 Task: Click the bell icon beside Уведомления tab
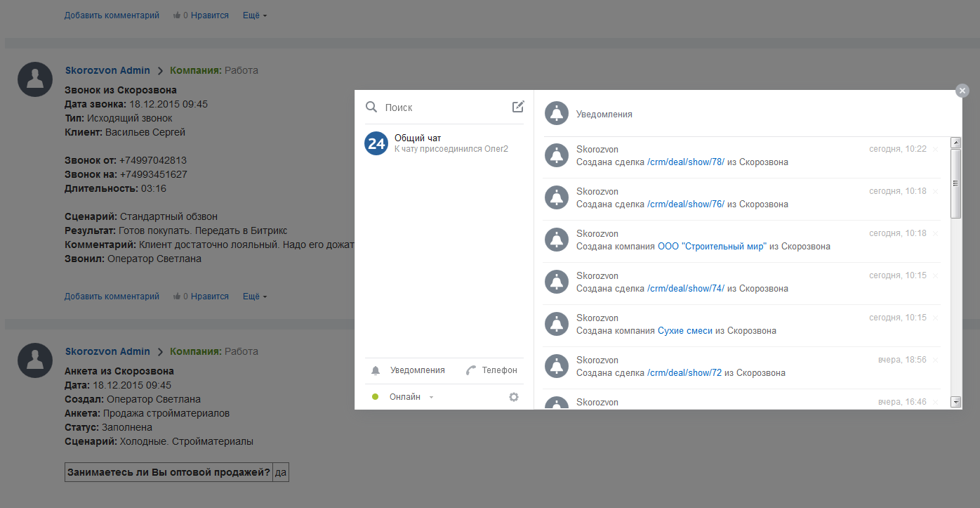click(376, 370)
